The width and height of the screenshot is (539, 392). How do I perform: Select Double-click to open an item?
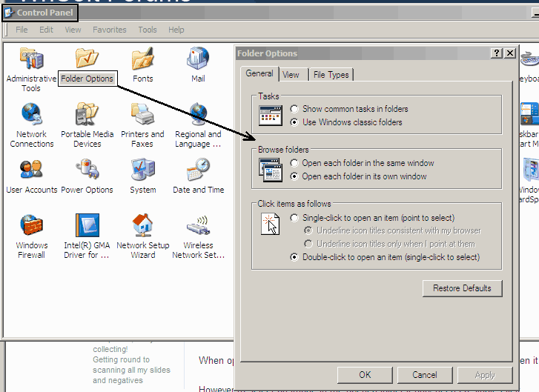385,257
